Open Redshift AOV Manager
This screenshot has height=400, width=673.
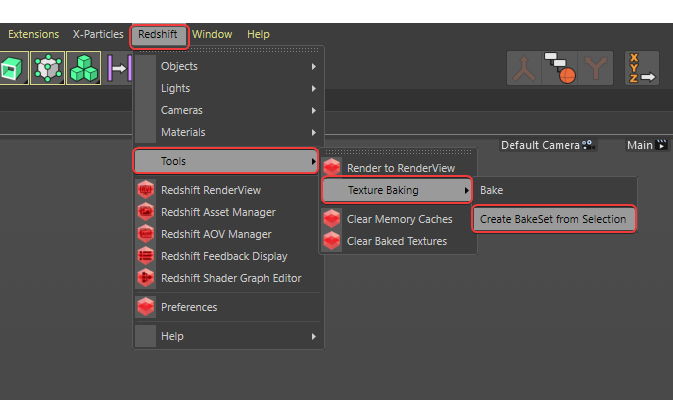227,234
